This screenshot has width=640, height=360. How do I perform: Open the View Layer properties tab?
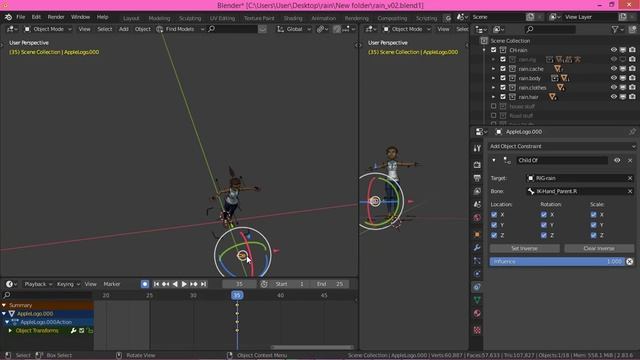(477, 191)
